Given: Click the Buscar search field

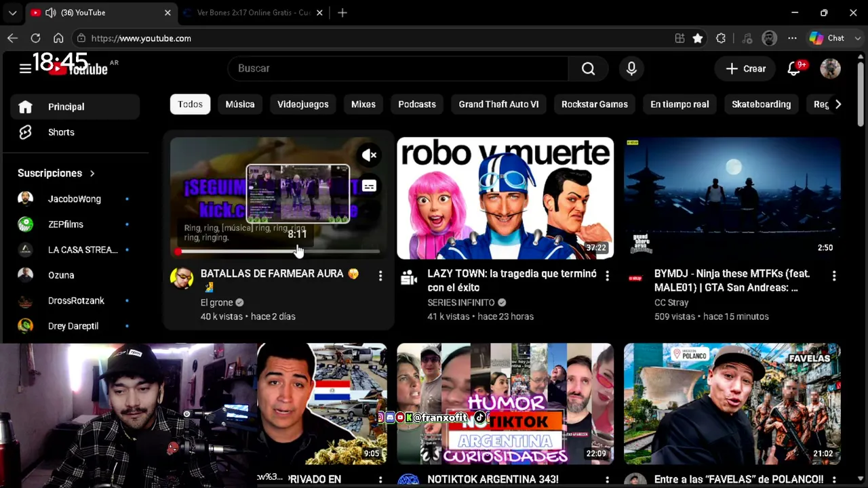Looking at the screenshot, I should (398, 68).
